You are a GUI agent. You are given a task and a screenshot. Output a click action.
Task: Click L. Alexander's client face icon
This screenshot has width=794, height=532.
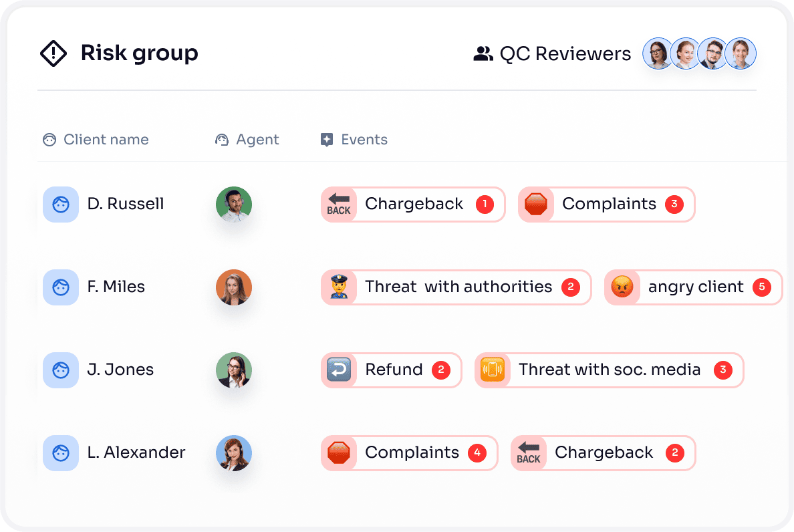61,452
